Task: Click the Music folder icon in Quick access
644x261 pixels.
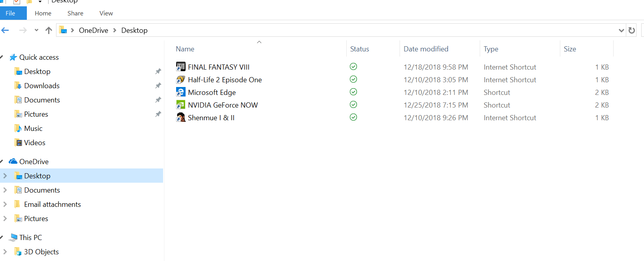Action: pos(18,128)
